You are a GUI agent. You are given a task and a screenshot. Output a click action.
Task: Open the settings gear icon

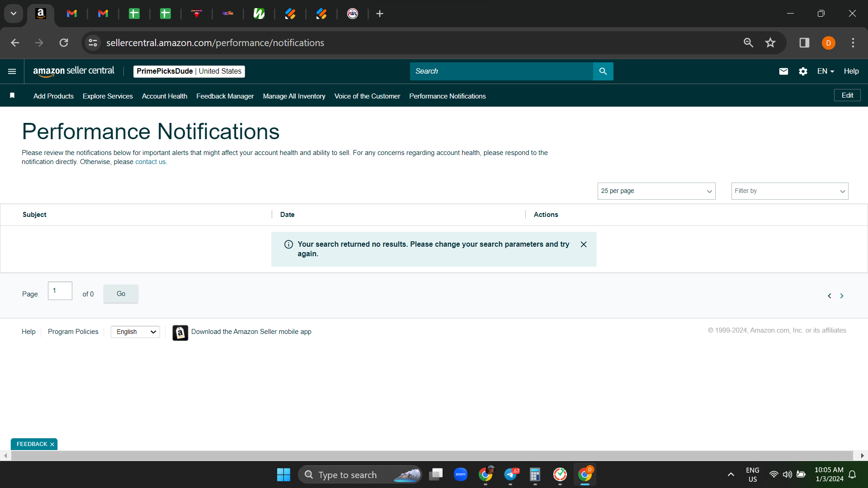point(803,71)
